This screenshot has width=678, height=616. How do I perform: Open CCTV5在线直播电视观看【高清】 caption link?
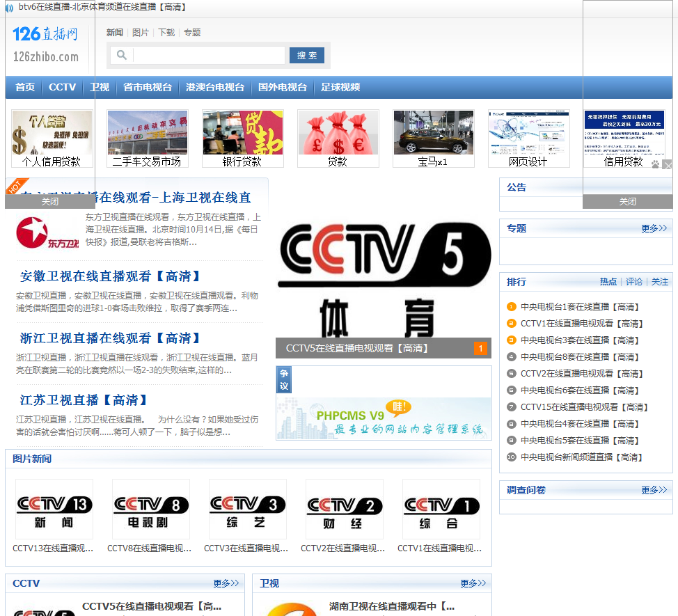point(356,349)
